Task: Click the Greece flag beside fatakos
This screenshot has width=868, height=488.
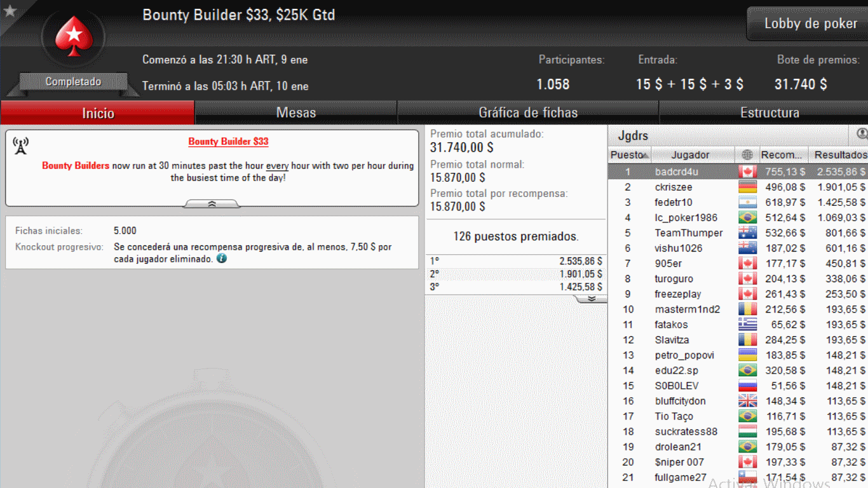Action: (747, 324)
